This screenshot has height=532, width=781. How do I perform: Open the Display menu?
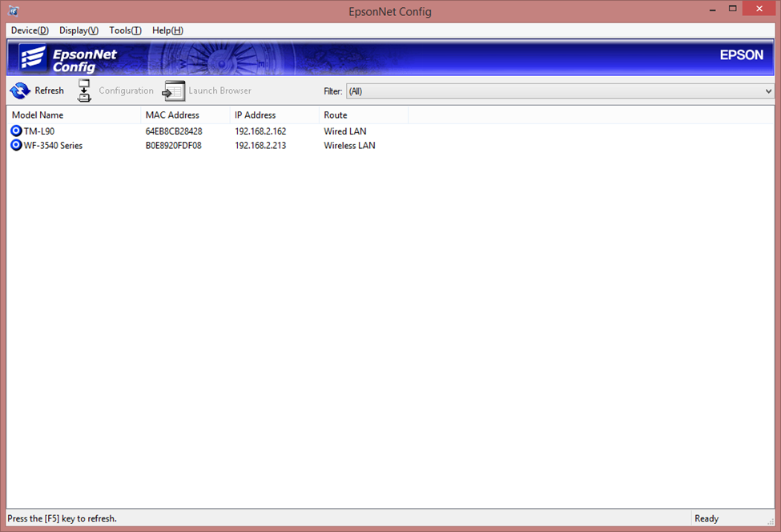(79, 30)
